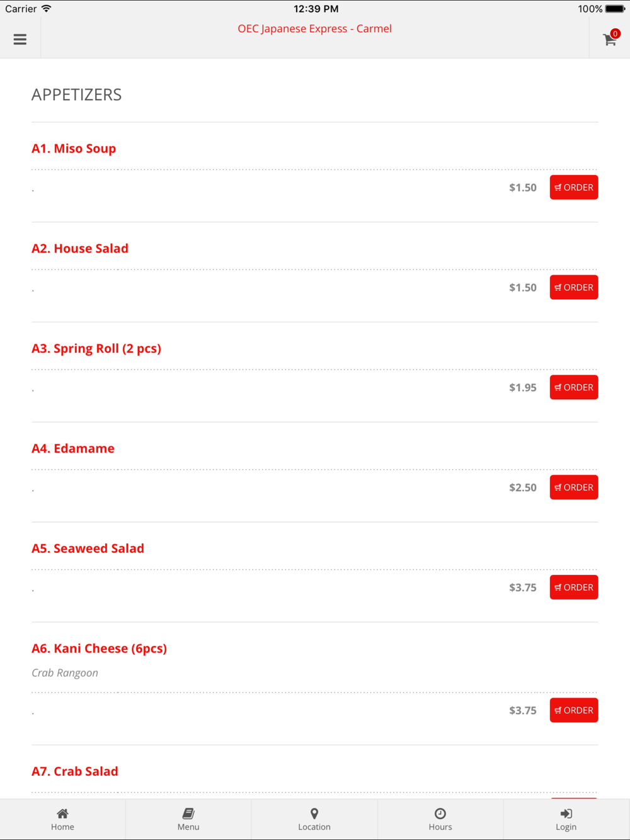Switch to the Menu tab

tap(188, 819)
